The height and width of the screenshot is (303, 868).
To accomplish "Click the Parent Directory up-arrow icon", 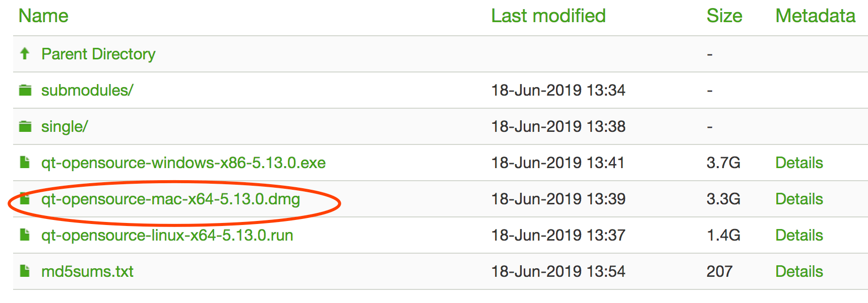I will [25, 53].
